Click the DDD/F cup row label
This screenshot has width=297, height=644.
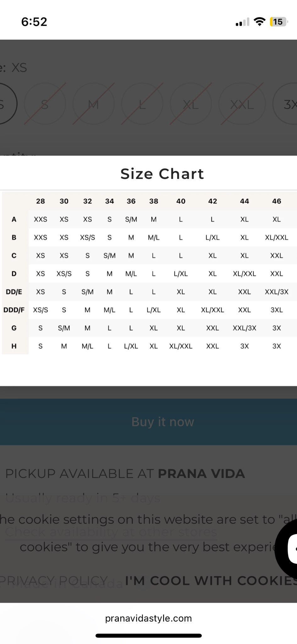[14, 310]
